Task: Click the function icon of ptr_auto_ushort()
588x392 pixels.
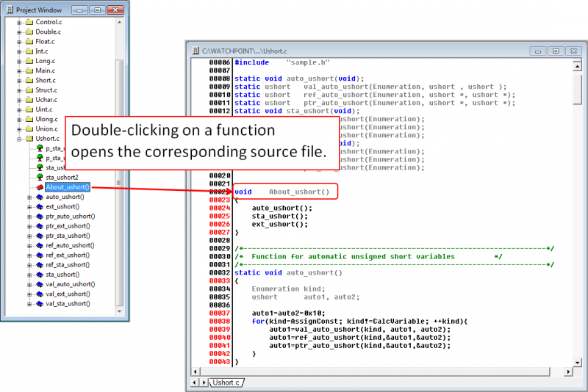Action: coord(40,217)
